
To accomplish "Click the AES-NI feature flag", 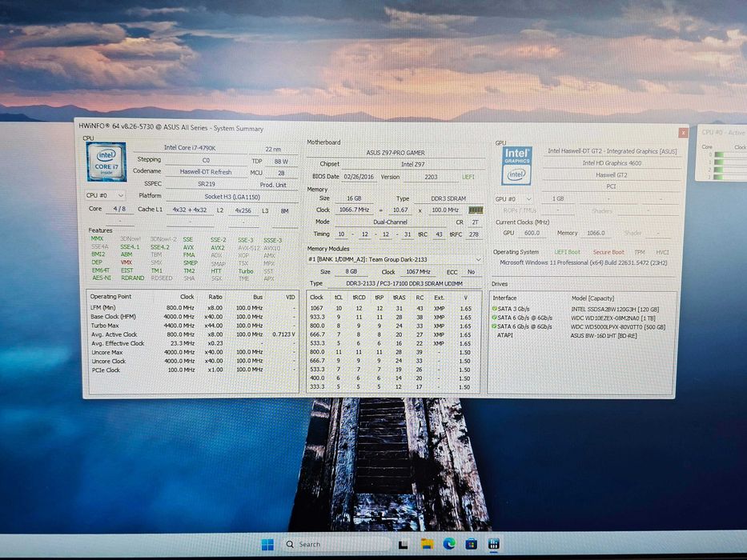I will [101, 278].
